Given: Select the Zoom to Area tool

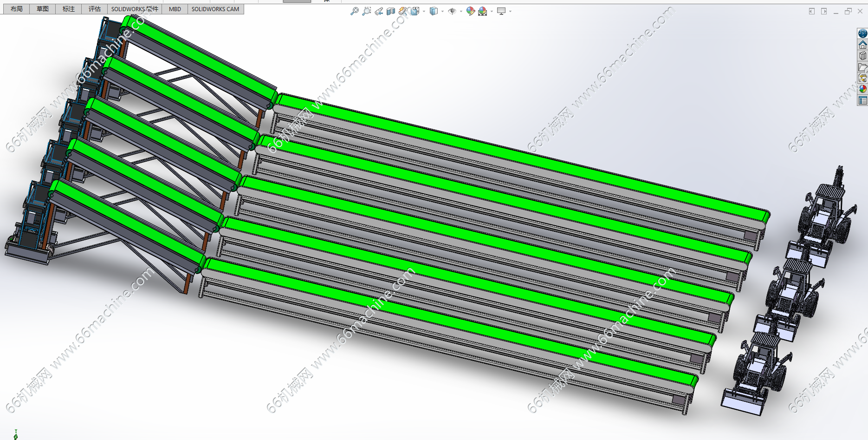Looking at the screenshot, I should (x=367, y=11).
